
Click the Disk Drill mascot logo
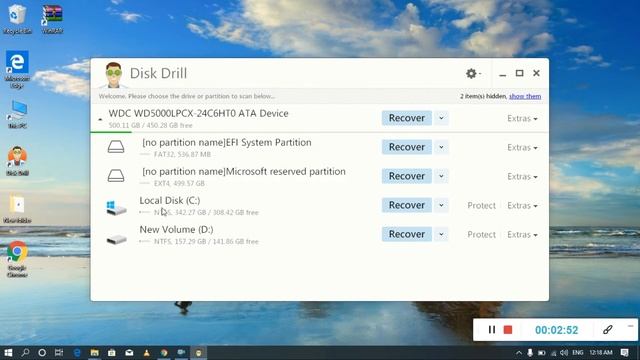click(x=113, y=75)
